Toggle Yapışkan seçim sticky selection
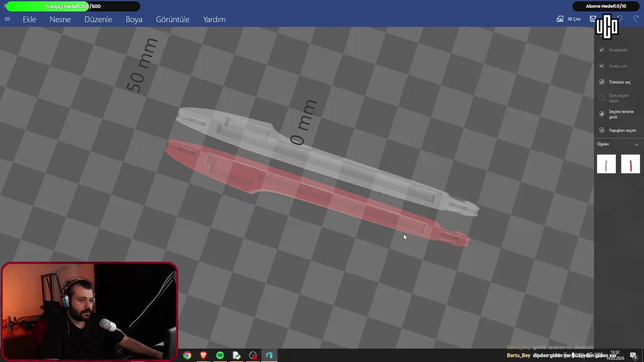The height and width of the screenshot is (362, 644). [x=617, y=130]
